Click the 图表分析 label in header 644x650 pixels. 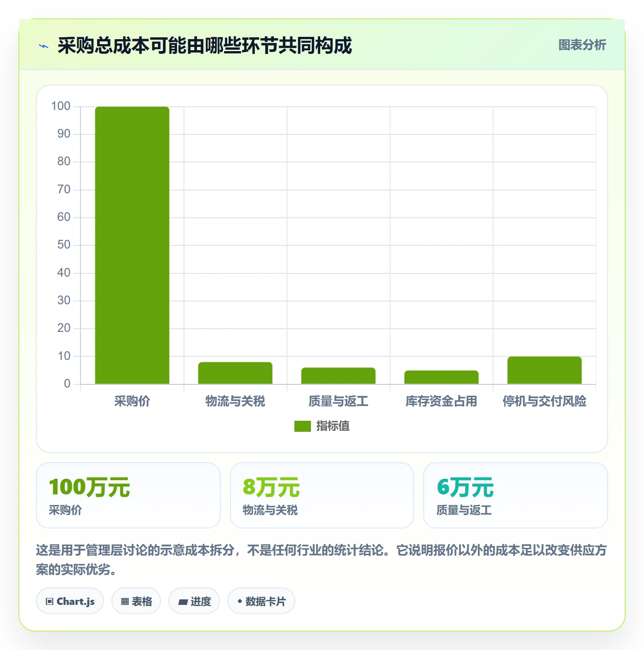tap(582, 45)
